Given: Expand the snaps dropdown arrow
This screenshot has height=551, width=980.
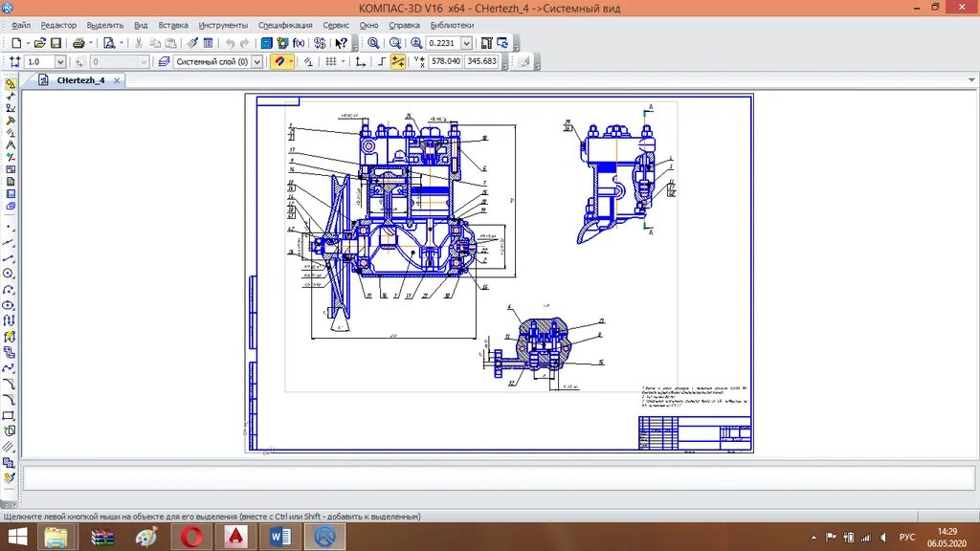Looking at the screenshot, I should 291,61.
